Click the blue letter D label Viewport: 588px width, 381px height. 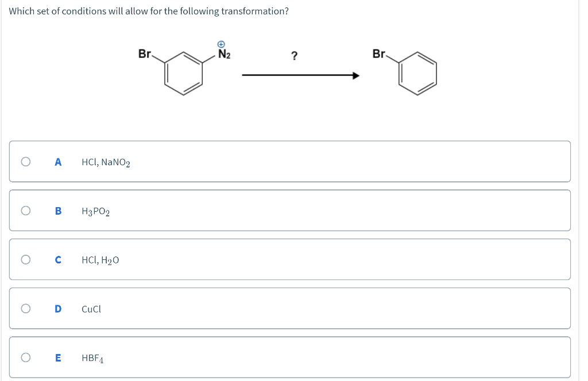pyautogui.click(x=57, y=308)
